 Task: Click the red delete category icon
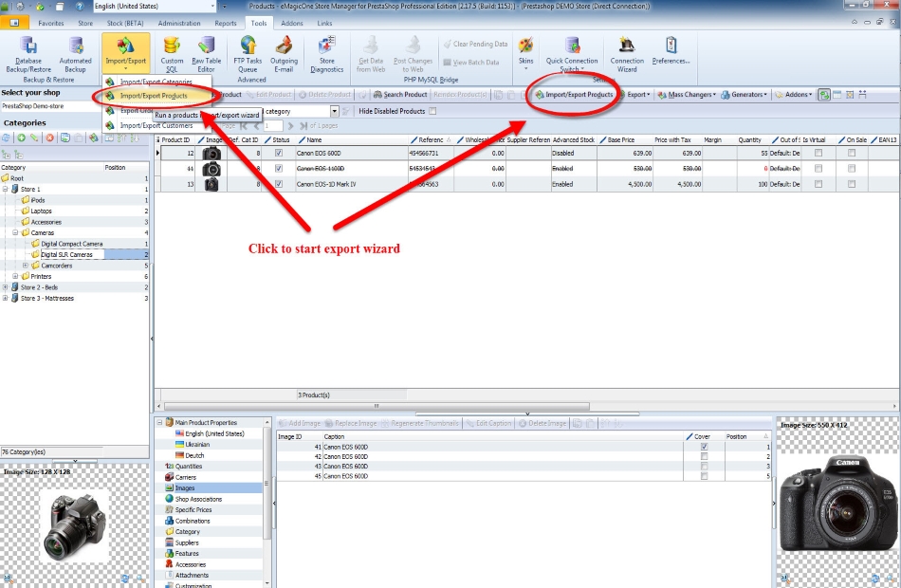50,138
